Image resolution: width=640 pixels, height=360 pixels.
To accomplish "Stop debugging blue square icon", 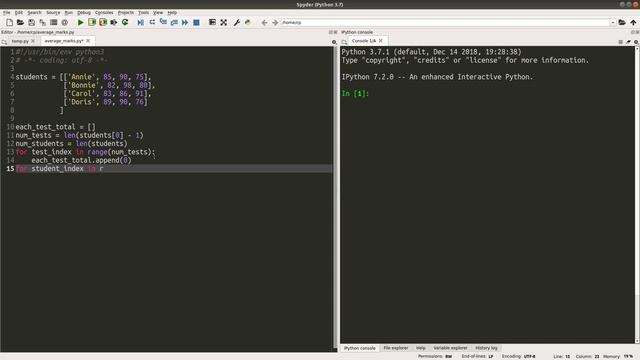I will (196, 22).
